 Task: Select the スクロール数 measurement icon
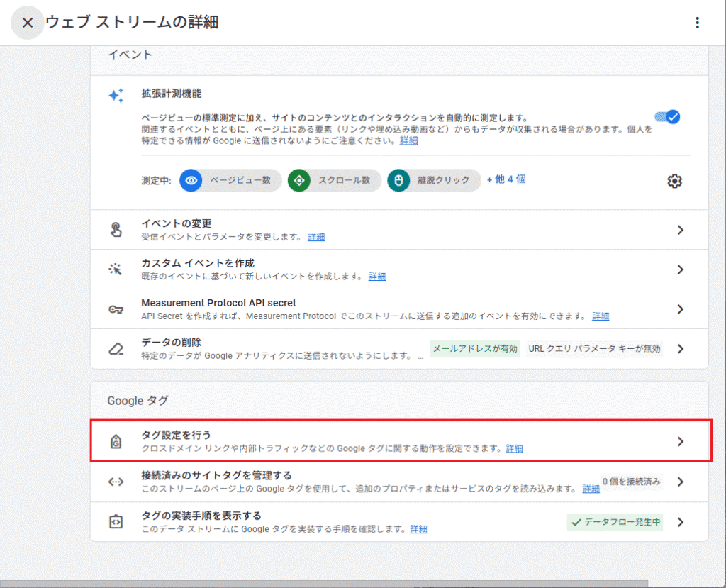click(x=299, y=180)
